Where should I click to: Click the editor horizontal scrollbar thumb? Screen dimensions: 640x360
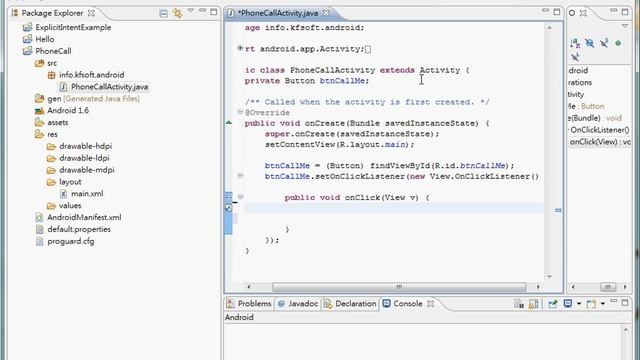(399, 287)
